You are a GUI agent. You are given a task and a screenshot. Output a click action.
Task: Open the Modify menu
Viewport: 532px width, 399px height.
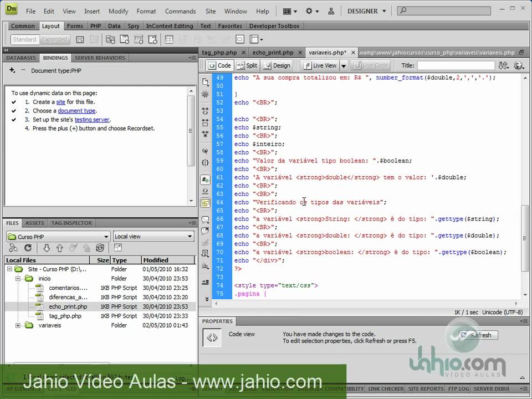[118, 11]
